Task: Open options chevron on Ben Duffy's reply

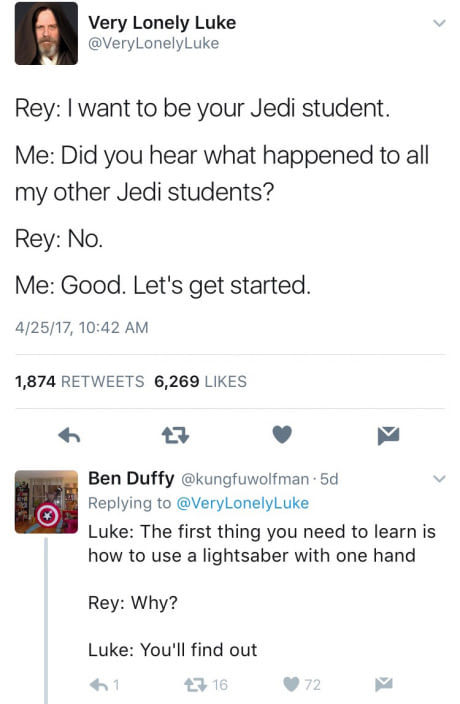Action: pyautogui.click(x=439, y=479)
